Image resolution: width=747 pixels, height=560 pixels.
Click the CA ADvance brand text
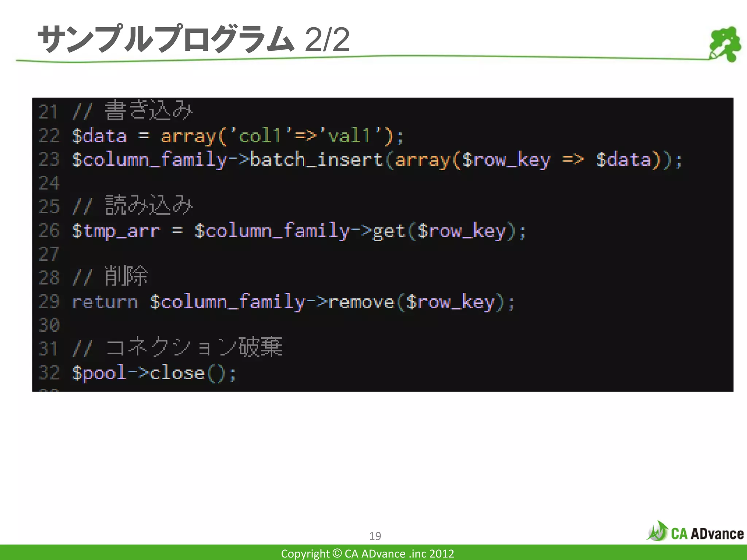pos(707,534)
